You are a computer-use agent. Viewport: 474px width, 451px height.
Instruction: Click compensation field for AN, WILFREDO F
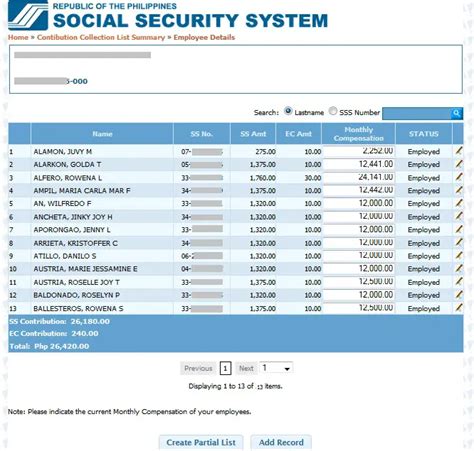click(x=359, y=203)
